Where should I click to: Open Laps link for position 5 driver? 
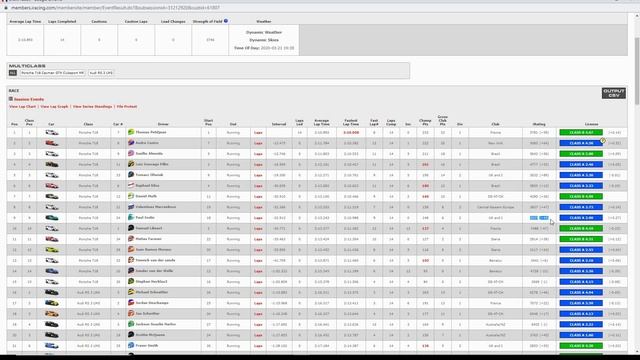pos(258,175)
